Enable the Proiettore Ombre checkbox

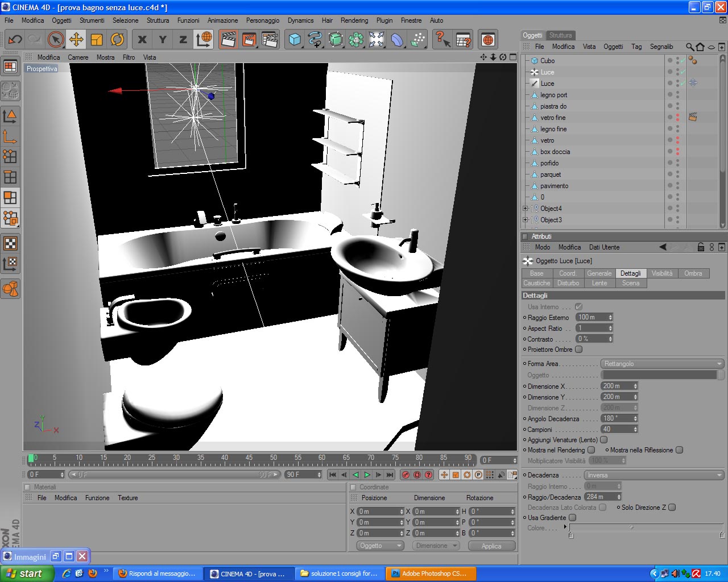click(578, 350)
